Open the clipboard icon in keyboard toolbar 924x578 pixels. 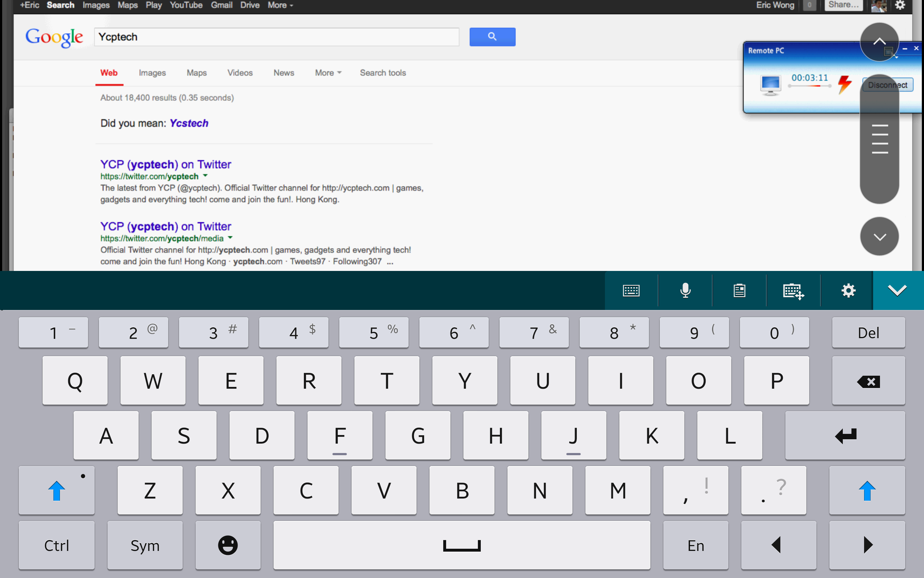pos(739,290)
